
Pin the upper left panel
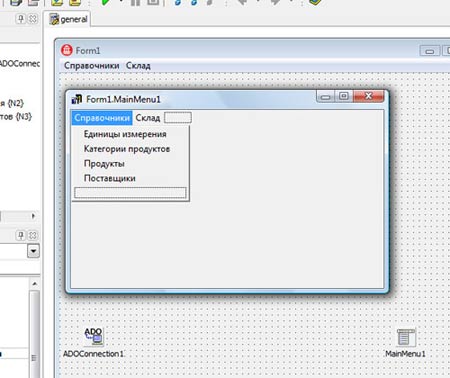click(x=20, y=19)
